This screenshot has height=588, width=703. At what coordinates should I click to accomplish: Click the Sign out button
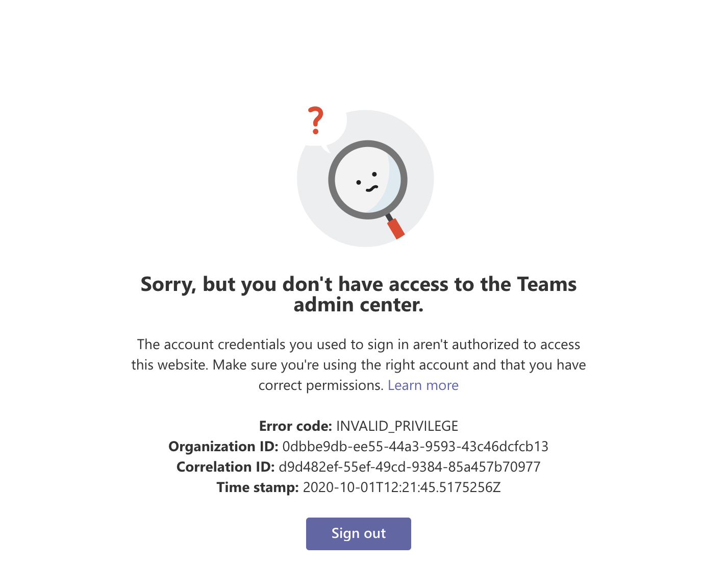[x=358, y=533]
